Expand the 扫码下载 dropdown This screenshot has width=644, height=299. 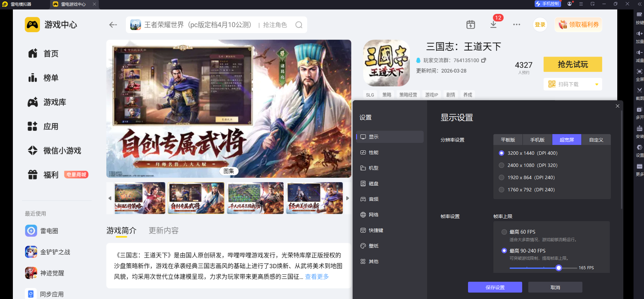[x=573, y=84]
